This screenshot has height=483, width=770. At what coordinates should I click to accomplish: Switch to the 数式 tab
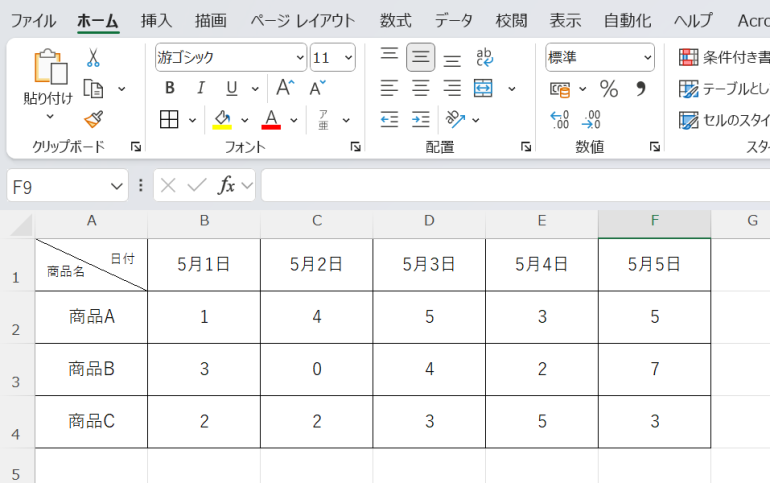395,21
